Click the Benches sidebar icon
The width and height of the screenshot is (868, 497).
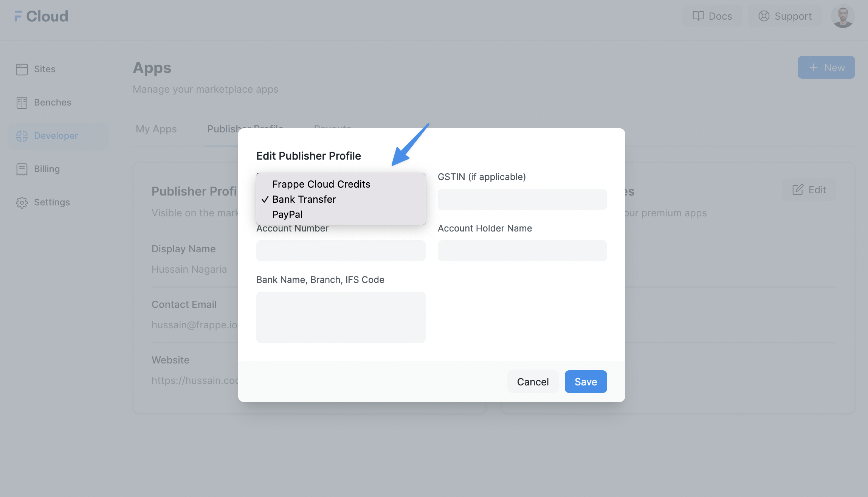(x=22, y=102)
